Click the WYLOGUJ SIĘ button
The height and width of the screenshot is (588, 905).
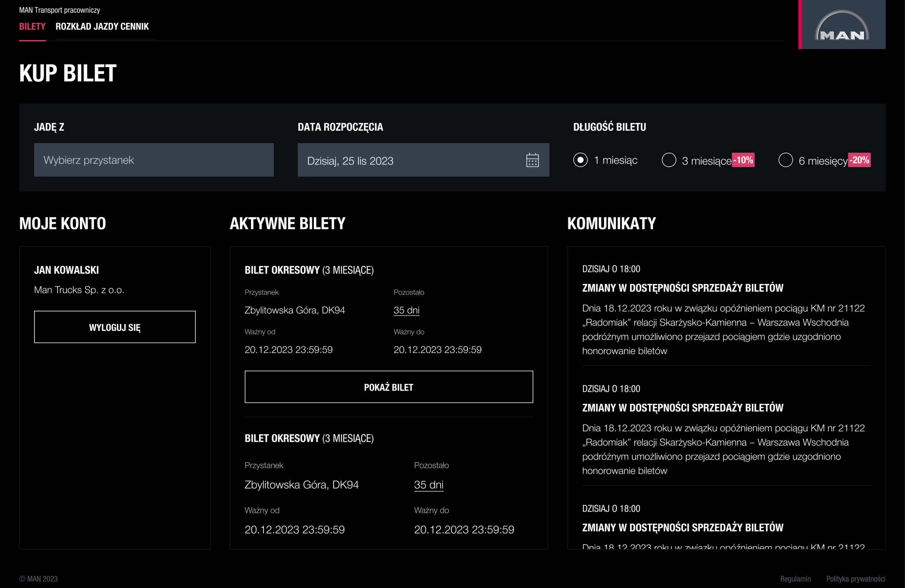115,327
